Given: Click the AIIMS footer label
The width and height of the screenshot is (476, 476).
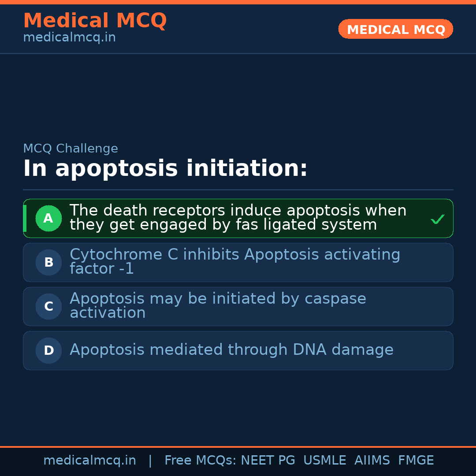Looking at the screenshot, I should 372,461.
